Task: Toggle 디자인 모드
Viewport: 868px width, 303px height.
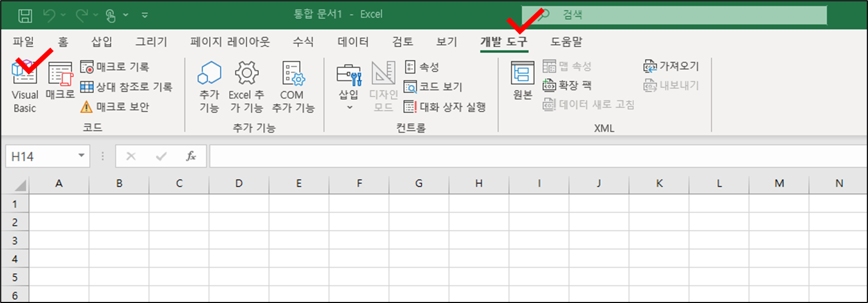Action: click(383, 87)
